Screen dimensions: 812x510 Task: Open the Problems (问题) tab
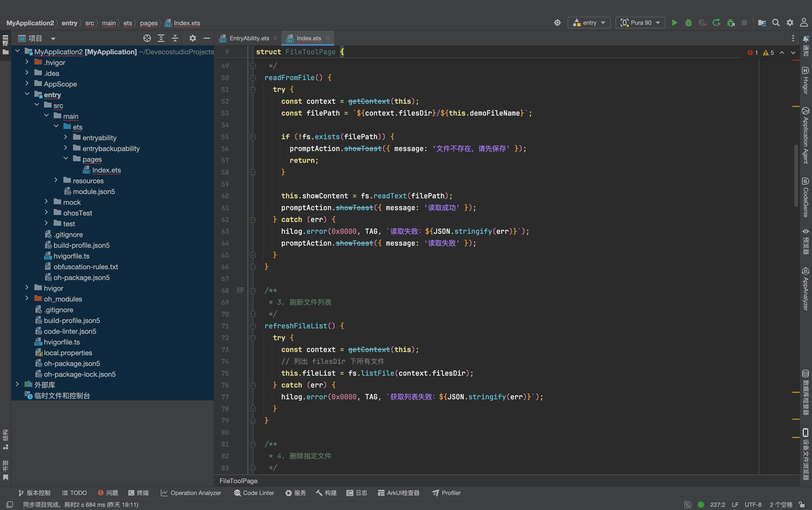click(108, 493)
